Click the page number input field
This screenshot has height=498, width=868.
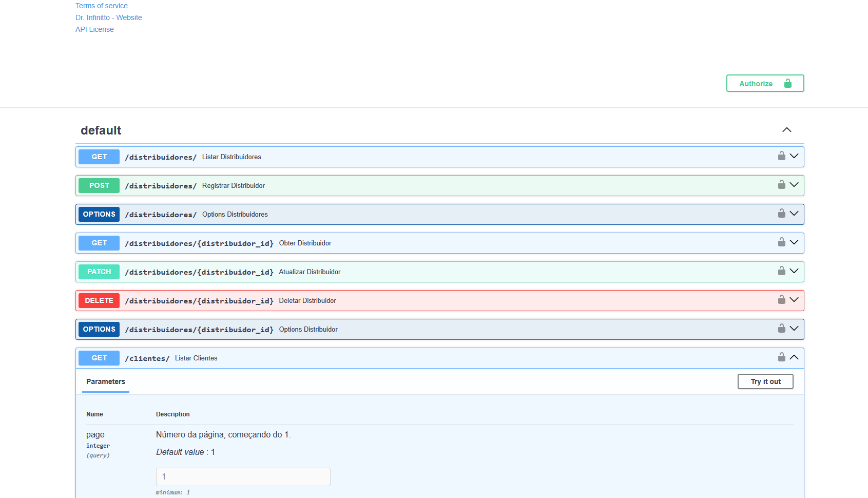(x=243, y=476)
